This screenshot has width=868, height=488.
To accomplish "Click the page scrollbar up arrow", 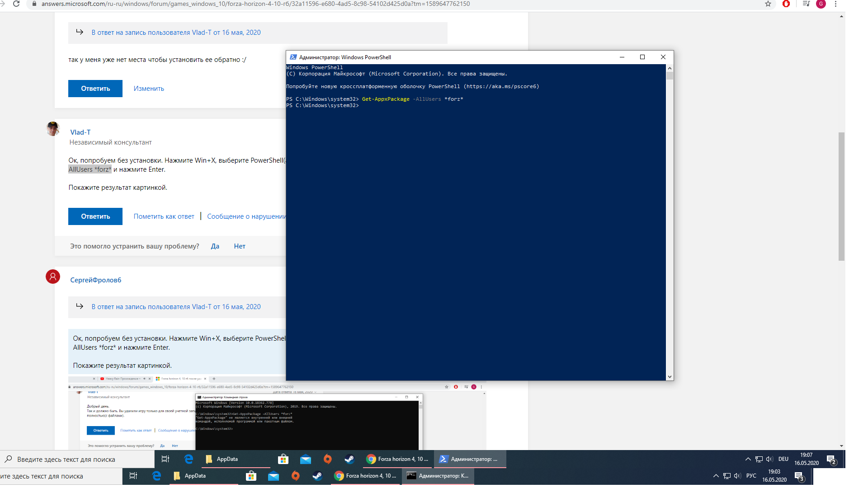I will (841, 16).
